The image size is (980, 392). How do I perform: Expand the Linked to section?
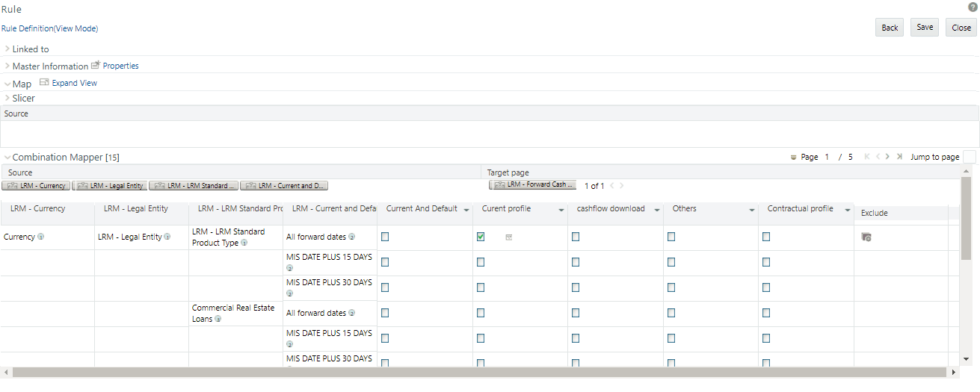tap(7, 49)
